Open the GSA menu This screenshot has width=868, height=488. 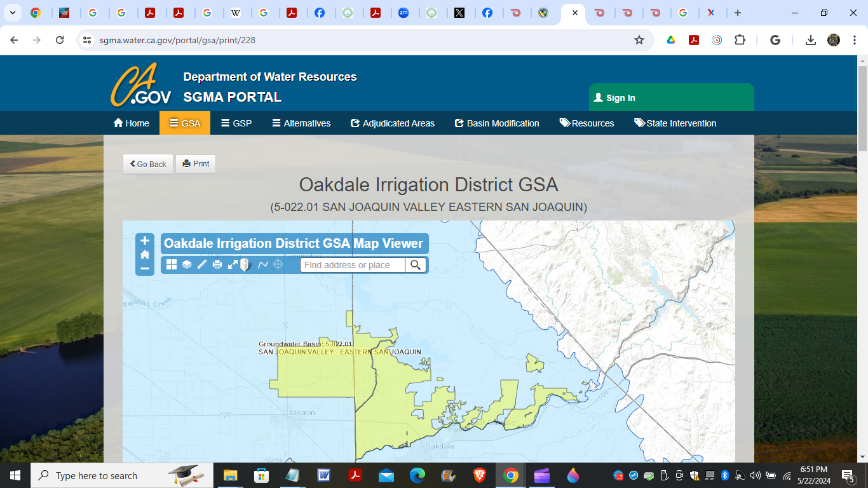(x=184, y=123)
